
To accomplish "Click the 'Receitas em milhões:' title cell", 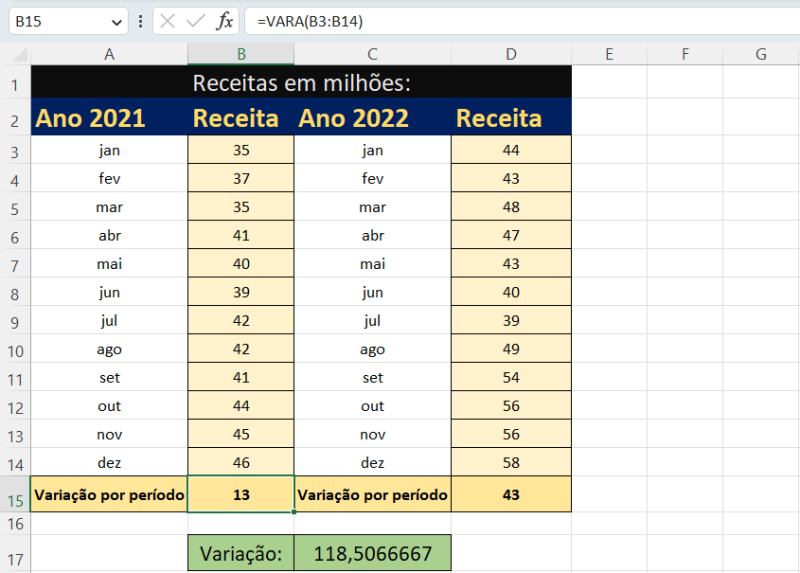I will pos(301,82).
